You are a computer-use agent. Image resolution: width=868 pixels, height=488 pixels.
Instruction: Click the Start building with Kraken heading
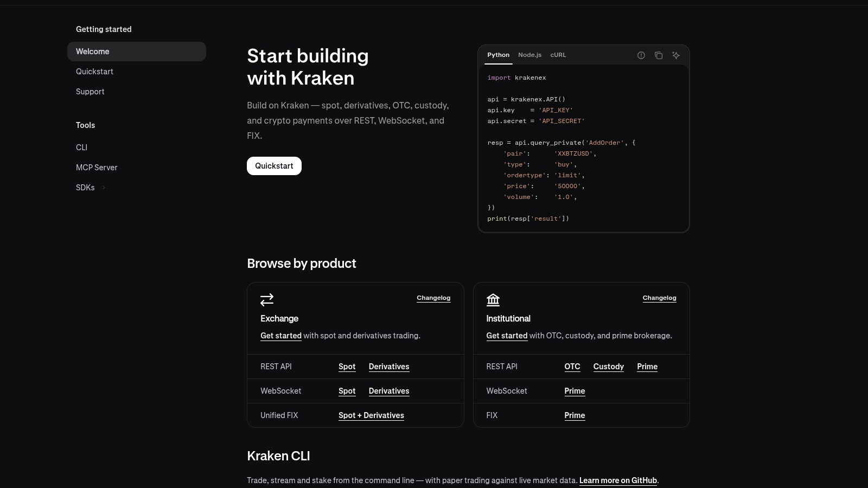click(308, 67)
